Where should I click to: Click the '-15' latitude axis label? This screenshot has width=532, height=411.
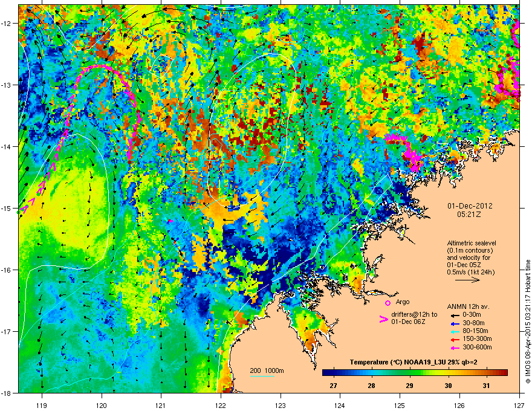tap(7, 208)
